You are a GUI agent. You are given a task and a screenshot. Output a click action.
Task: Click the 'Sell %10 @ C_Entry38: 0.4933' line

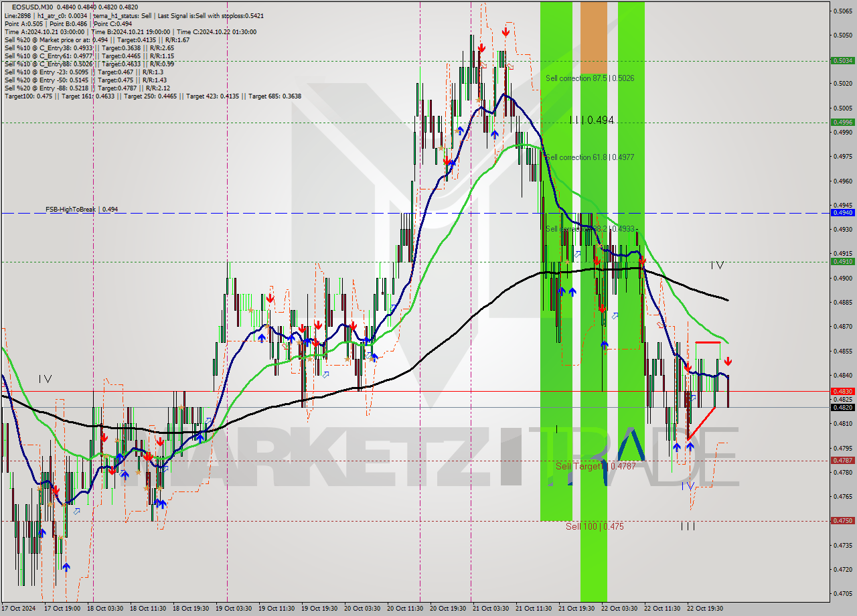tap(89, 48)
